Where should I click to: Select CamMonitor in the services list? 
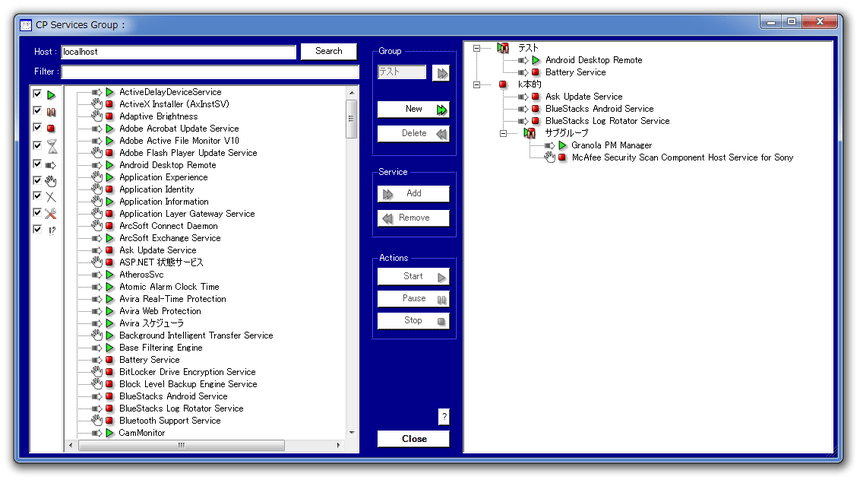[142, 433]
